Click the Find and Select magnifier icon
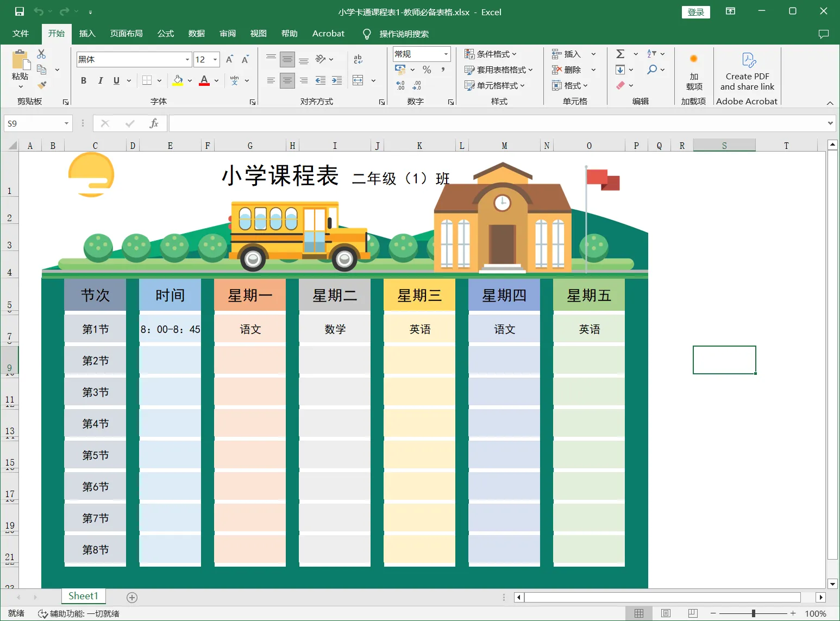This screenshot has width=840, height=621. click(x=652, y=70)
